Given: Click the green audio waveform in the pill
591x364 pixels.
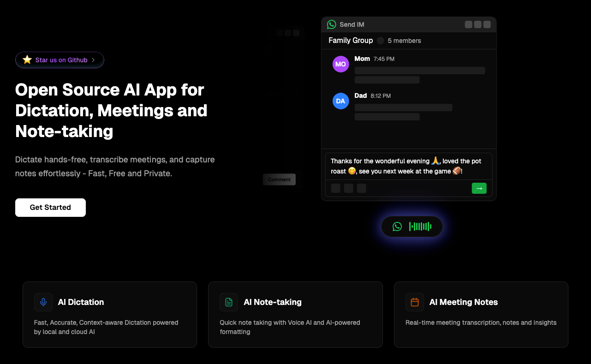Looking at the screenshot, I should [420, 227].
